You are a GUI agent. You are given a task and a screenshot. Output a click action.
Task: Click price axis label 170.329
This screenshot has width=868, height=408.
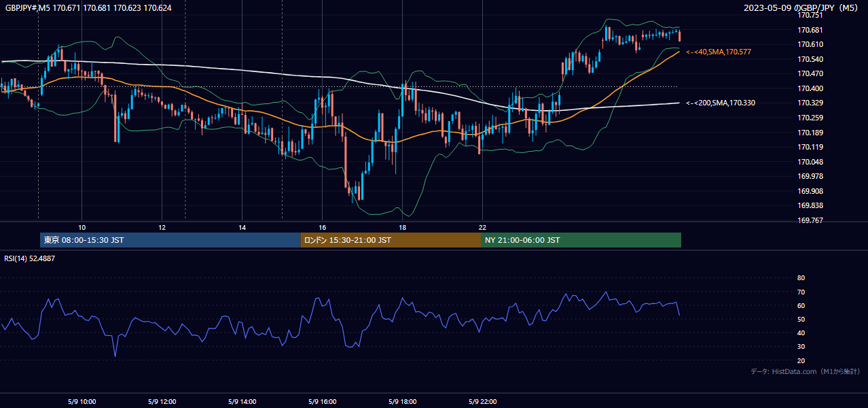(810, 103)
